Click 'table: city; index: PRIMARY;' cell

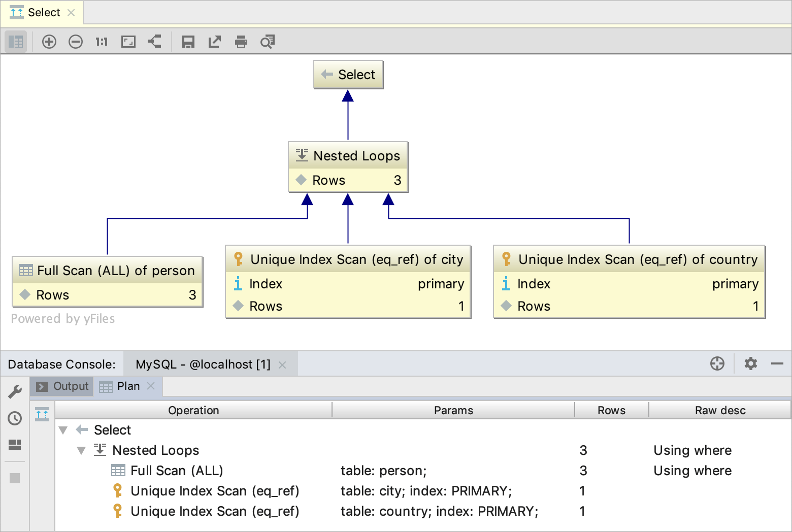click(x=426, y=491)
